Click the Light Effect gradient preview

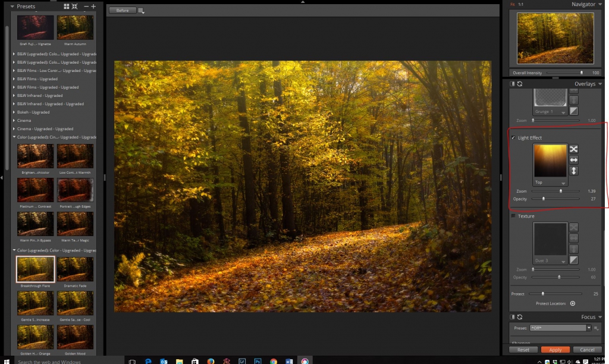pos(550,161)
